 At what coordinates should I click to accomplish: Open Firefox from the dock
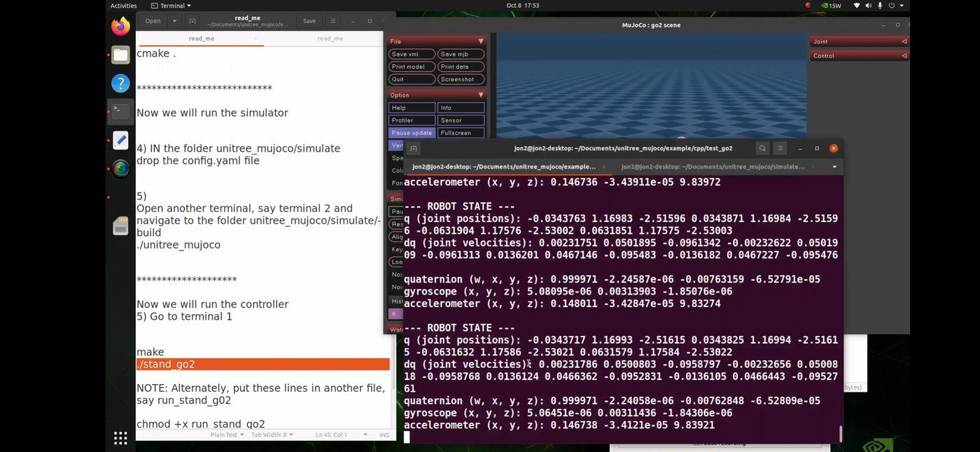pos(120,27)
